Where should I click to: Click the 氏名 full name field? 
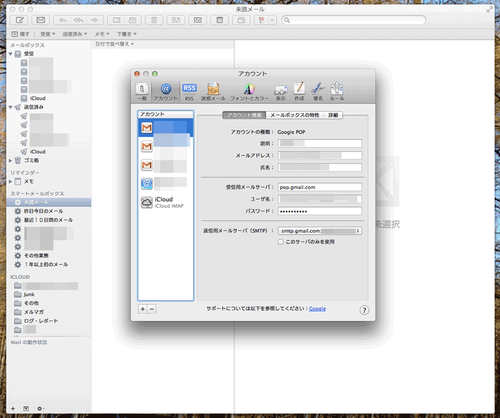pos(320,167)
